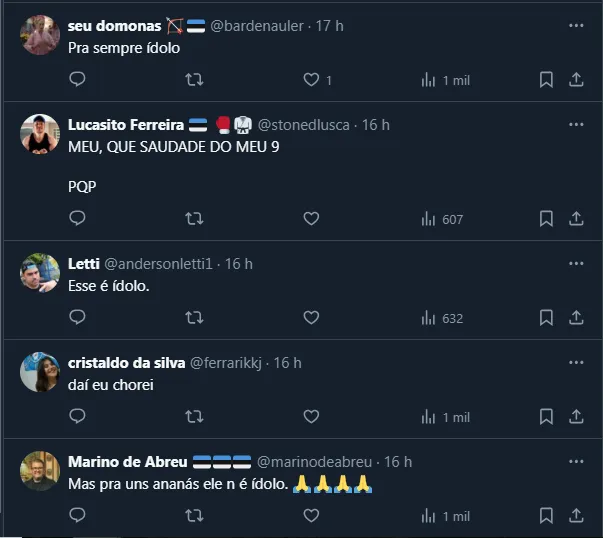Reply to Marino de Abreu's tweet

78,516
